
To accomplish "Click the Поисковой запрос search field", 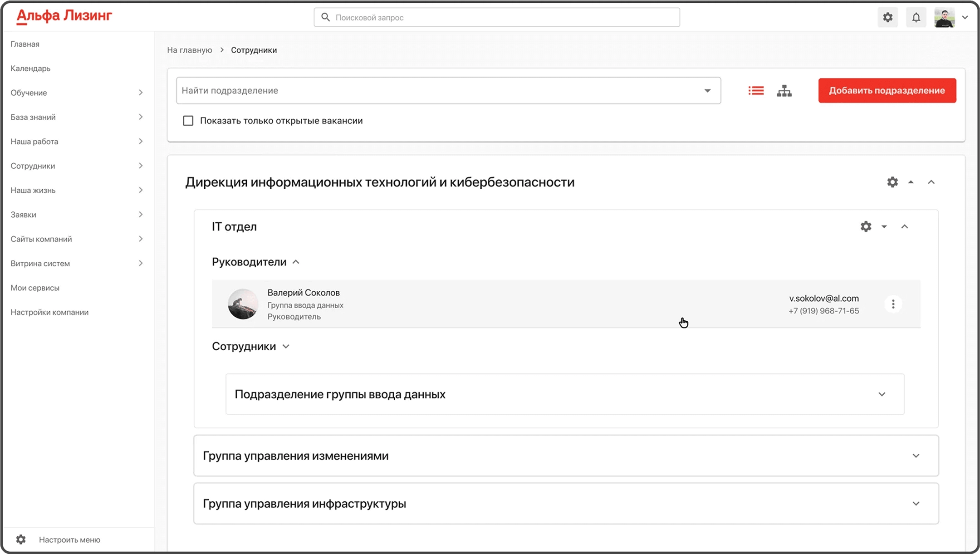I will tap(497, 18).
